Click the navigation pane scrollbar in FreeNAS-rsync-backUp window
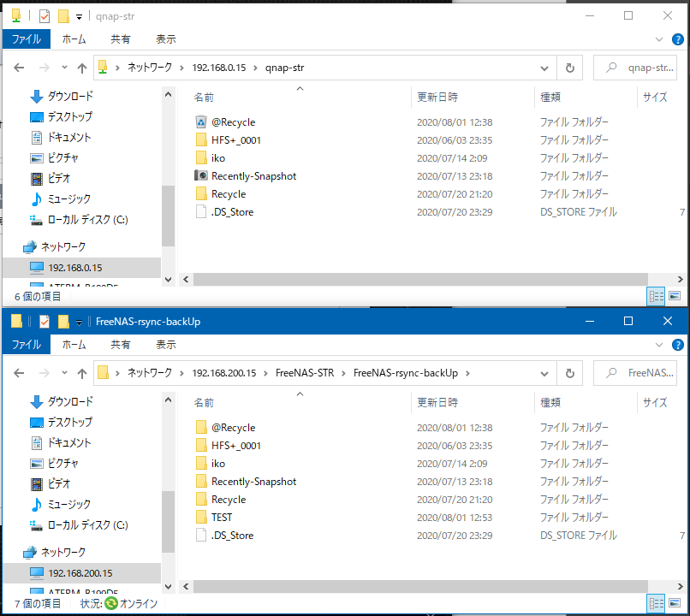This screenshot has width=690, height=616. click(x=168, y=521)
